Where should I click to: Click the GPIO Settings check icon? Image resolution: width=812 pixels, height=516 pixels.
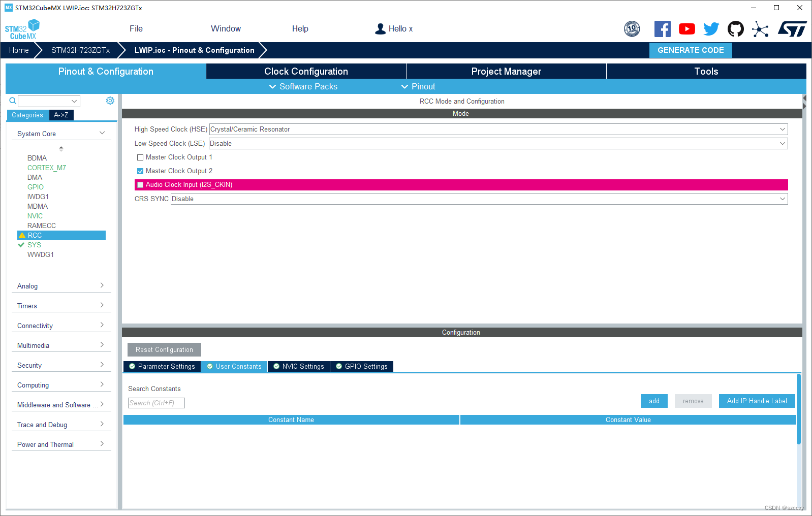pyautogui.click(x=339, y=366)
